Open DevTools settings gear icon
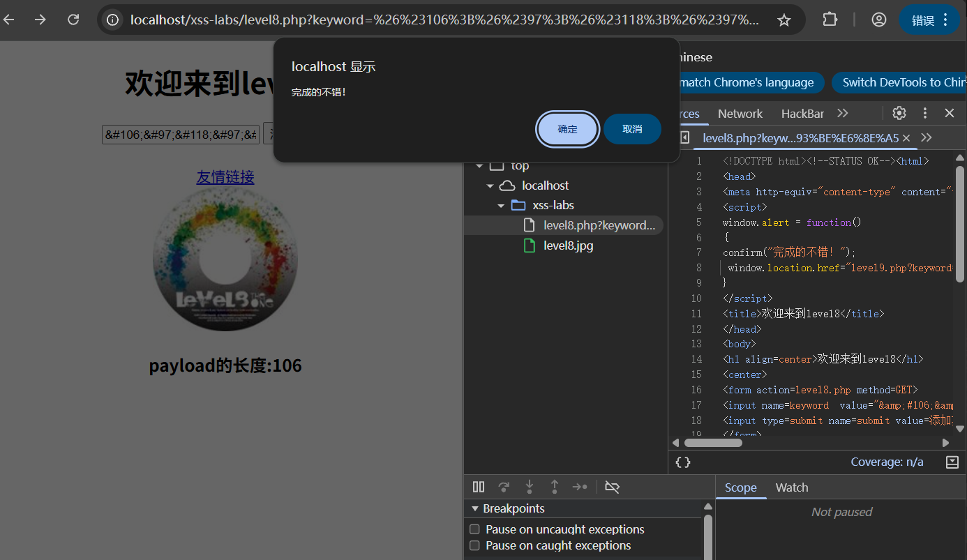The height and width of the screenshot is (560, 967). click(899, 113)
